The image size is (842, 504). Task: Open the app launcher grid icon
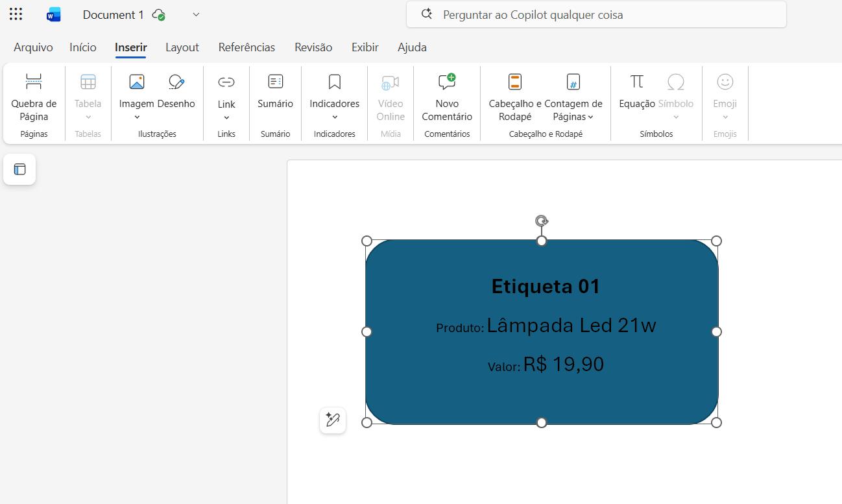pos(16,14)
